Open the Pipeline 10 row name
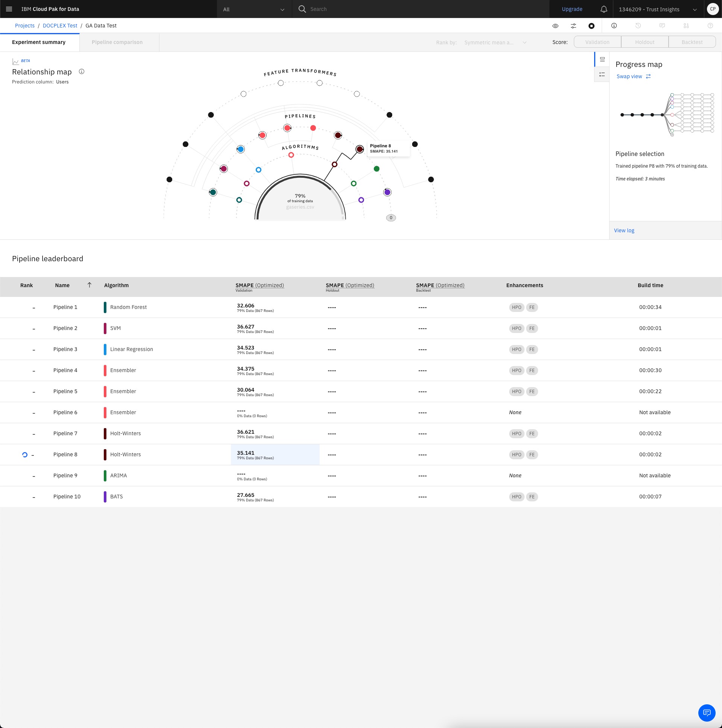Image resolution: width=722 pixels, height=728 pixels. click(x=67, y=496)
